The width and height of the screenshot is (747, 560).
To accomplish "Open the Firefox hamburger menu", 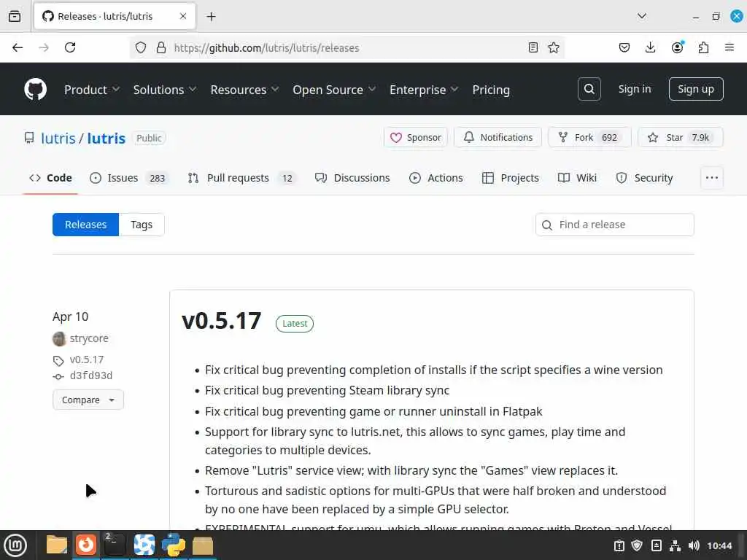I will click(x=729, y=47).
